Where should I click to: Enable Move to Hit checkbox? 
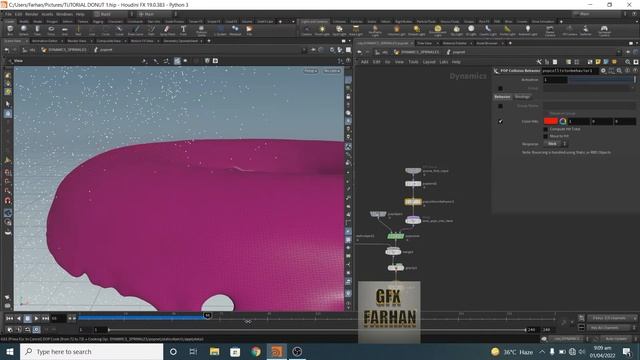[x=545, y=136]
